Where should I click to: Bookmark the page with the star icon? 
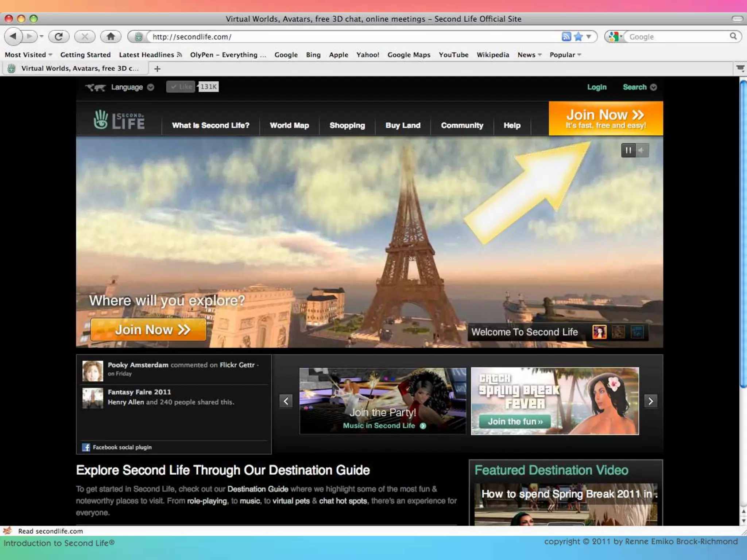[578, 36]
